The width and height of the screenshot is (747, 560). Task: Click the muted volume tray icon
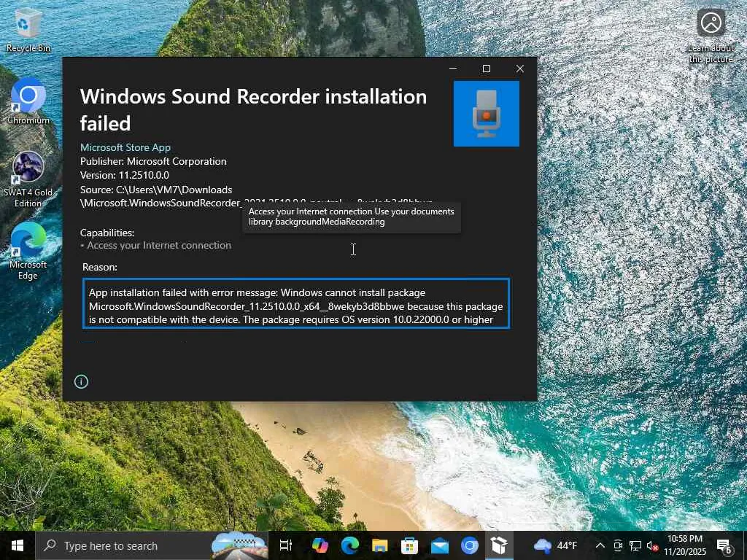point(652,545)
